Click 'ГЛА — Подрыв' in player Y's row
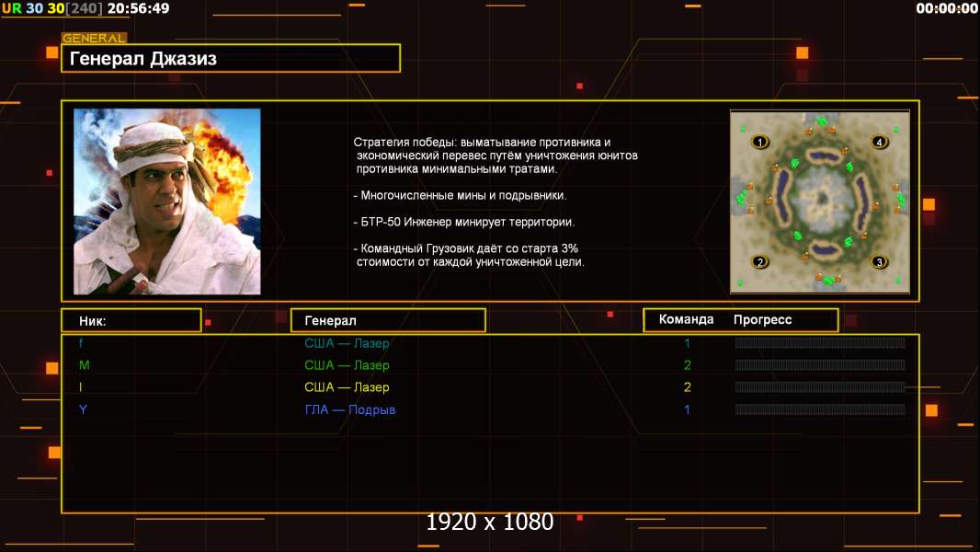 [x=350, y=409]
